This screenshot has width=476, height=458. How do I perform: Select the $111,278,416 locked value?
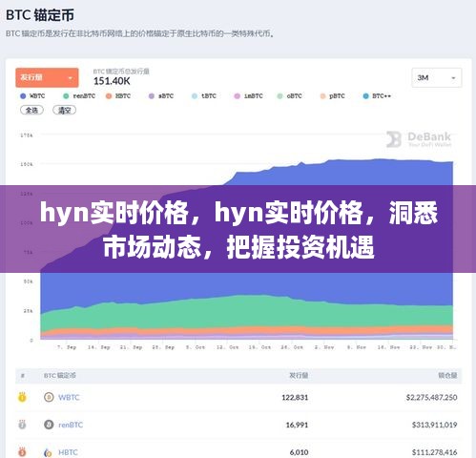click(434, 452)
